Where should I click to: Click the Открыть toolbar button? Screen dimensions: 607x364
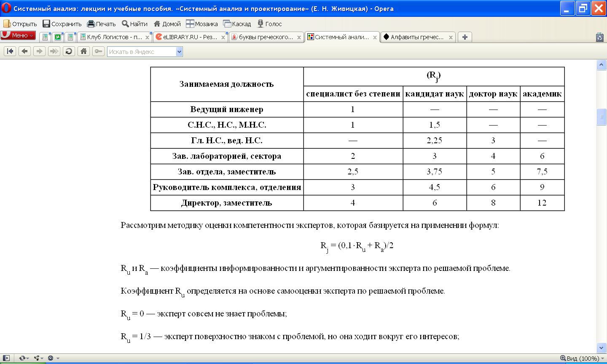pyautogui.click(x=20, y=24)
